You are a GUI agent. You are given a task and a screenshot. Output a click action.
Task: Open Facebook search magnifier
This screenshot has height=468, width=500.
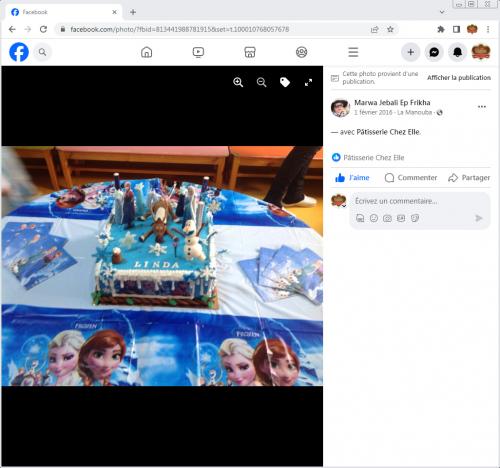42,52
